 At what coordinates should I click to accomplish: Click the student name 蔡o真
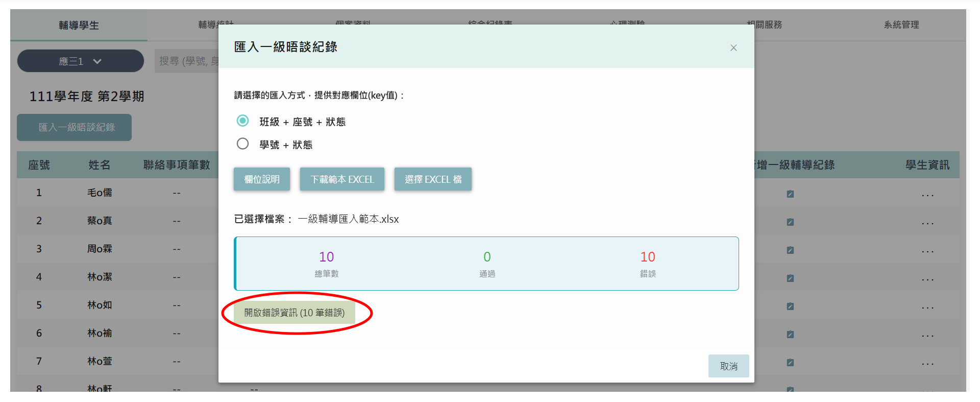pyautogui.click(x=100, y=221)
